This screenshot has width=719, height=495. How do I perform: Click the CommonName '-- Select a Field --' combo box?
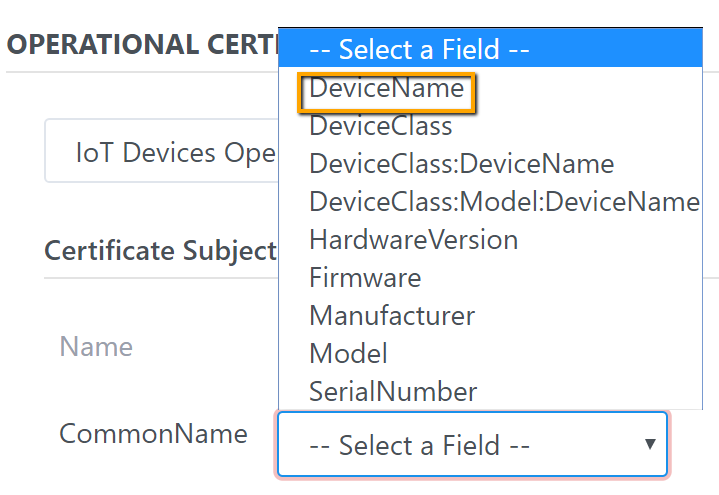[x=460, y=444]
